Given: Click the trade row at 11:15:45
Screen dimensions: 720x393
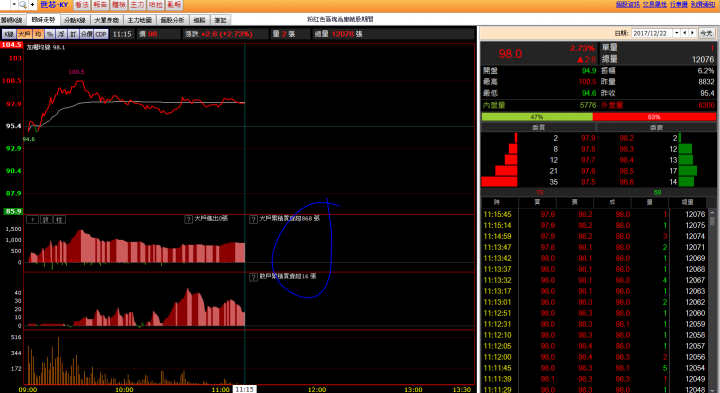Looking at the screenshot, I should (x=594, y=214).
